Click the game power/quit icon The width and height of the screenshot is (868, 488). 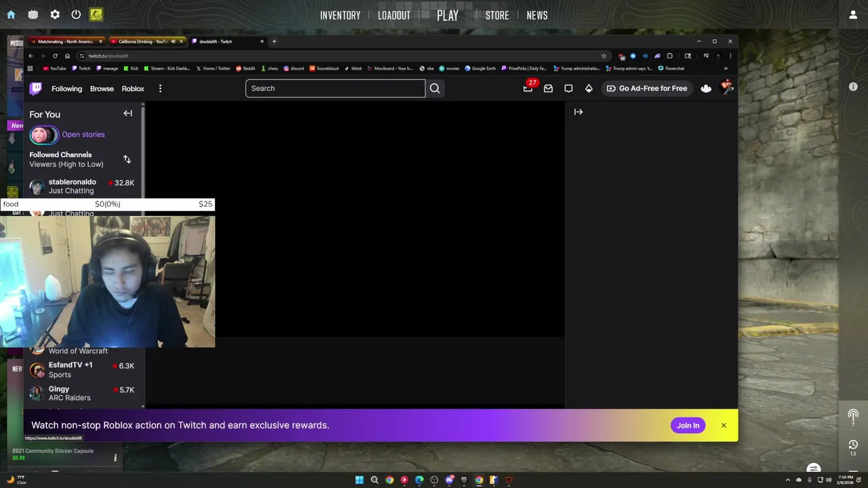pyautogui.click(x=76, y=15)
